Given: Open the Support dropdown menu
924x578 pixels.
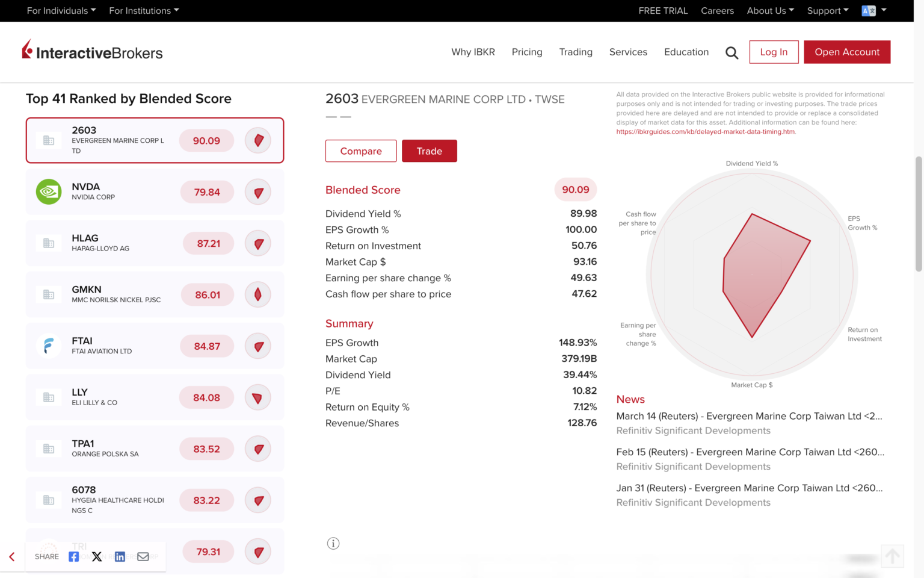Looking at the screenshot, I should point(828,11).
